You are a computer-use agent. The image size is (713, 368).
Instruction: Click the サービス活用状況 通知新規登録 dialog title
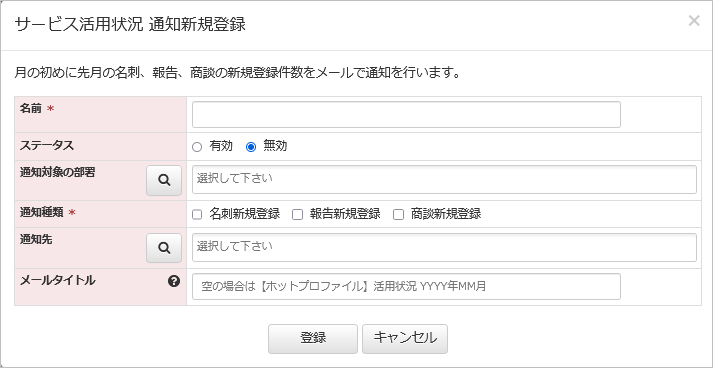click(x=130, y=25)
